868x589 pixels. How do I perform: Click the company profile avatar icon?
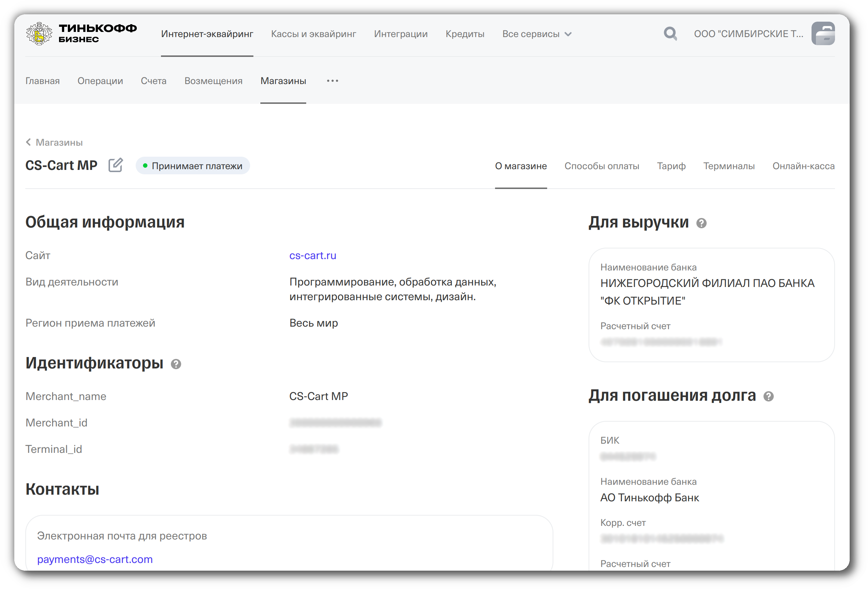(x=823, y=34)
